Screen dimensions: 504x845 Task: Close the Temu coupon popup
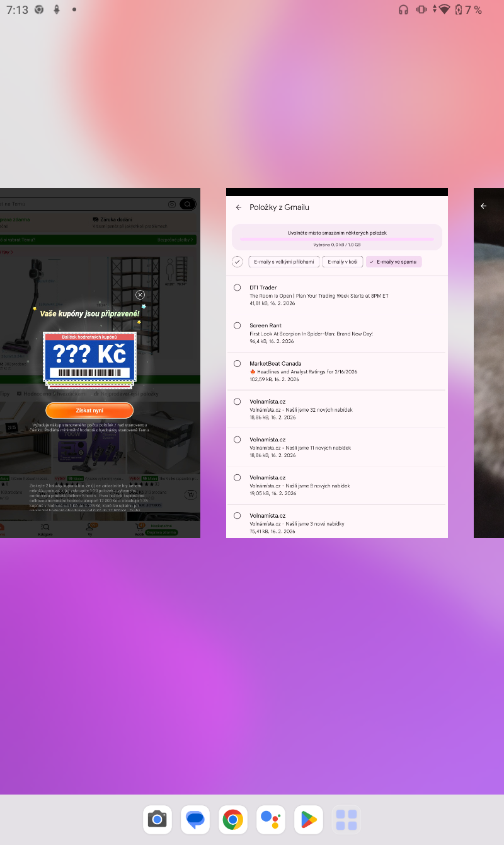click(140, 294)
